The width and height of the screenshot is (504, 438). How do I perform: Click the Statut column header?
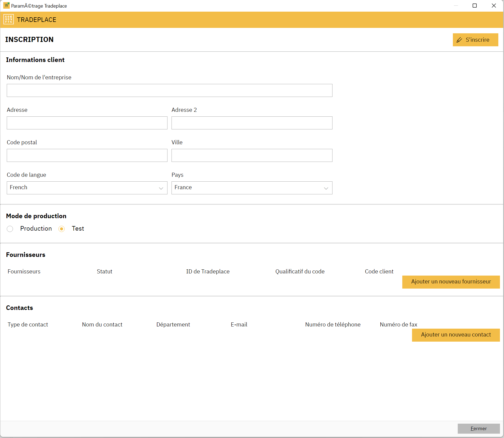pyautogui.click(x=104, y=272)
